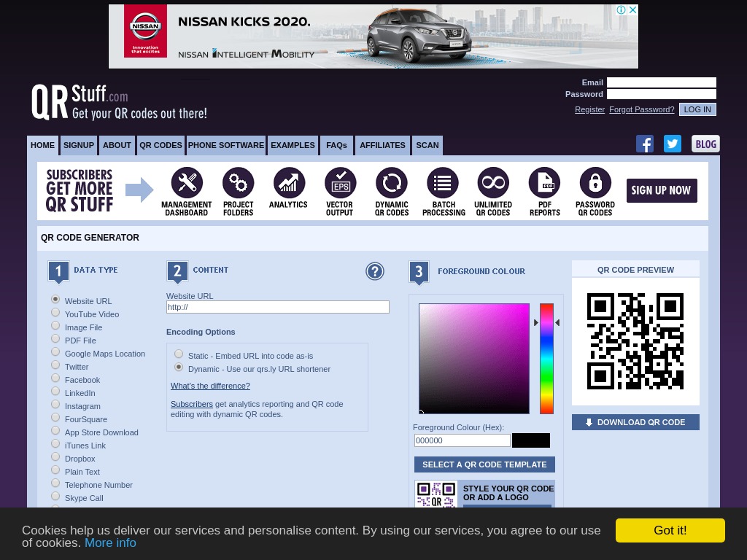Image resolution: width=747 pixels, height=560 pixels.
Task: Click the black foreground colour swatch
Action: pos(531,440)
